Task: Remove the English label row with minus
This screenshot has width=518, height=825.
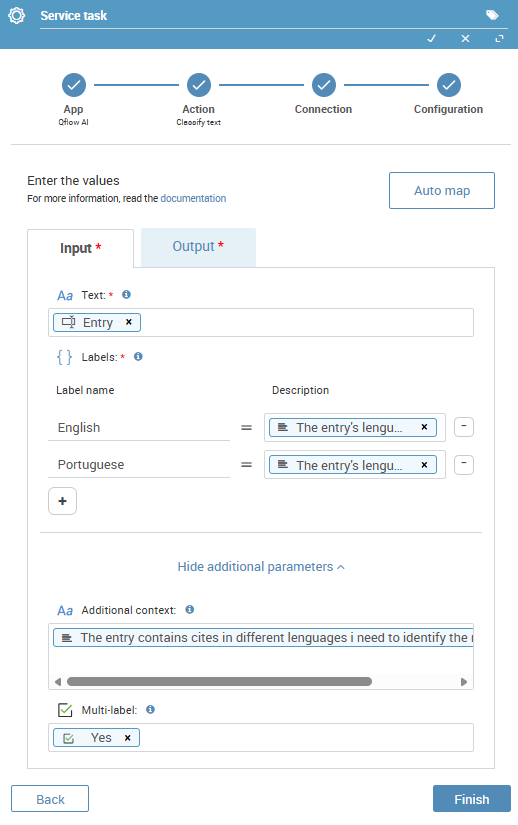Action: [x=464, y=427]
